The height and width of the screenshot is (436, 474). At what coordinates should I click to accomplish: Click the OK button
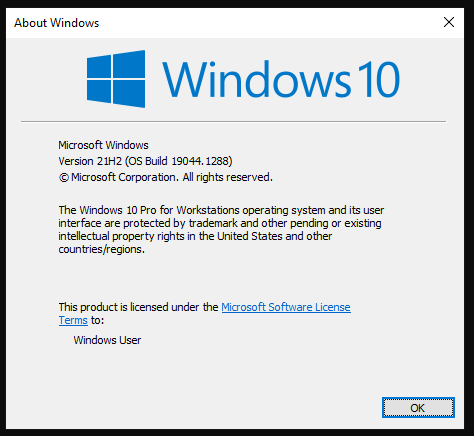pos(418,407)
